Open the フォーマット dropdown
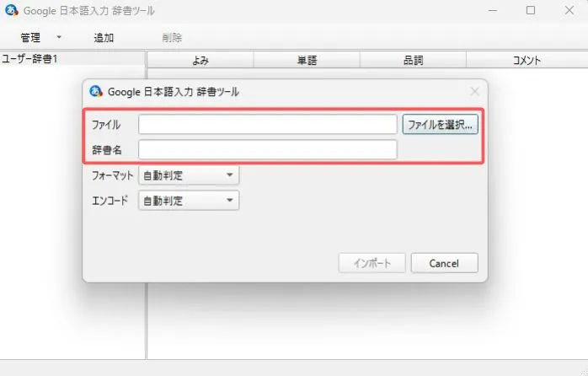Image resolution: width=588 pixels, height=376 pixels. (189, 175)
